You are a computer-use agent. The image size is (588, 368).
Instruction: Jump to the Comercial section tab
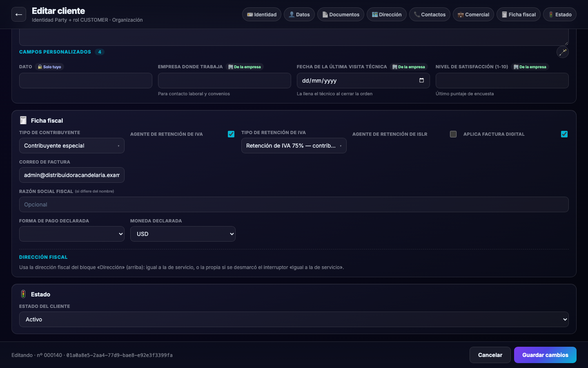473,14
